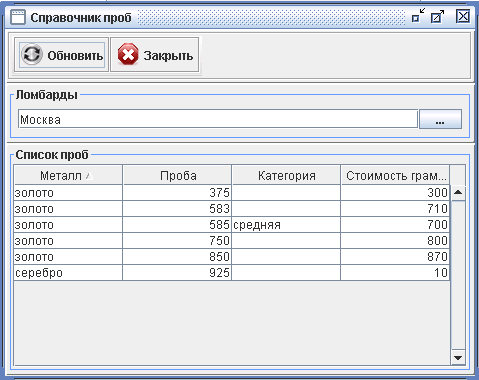Click the cost cell showing 300
Viewport: 479px width, 380px height.
[x=395, y=193]
